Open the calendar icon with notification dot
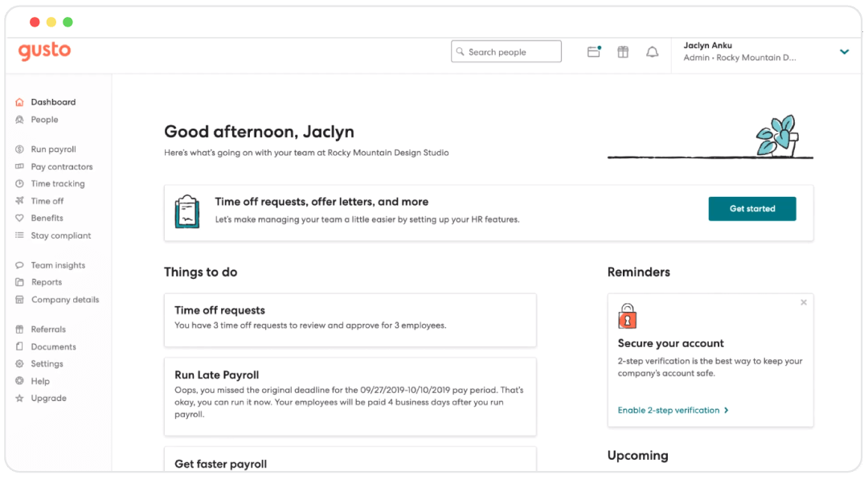The height and width of the screenshot is (479, 868). [x=593, y=51]
